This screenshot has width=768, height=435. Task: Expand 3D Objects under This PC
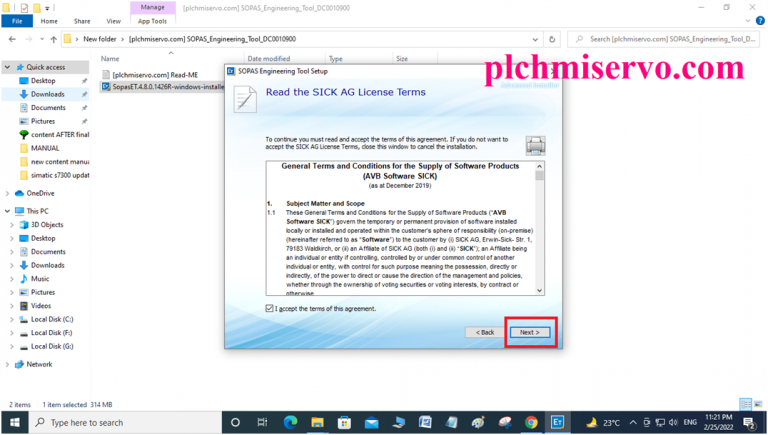click(x=12, y=225)
